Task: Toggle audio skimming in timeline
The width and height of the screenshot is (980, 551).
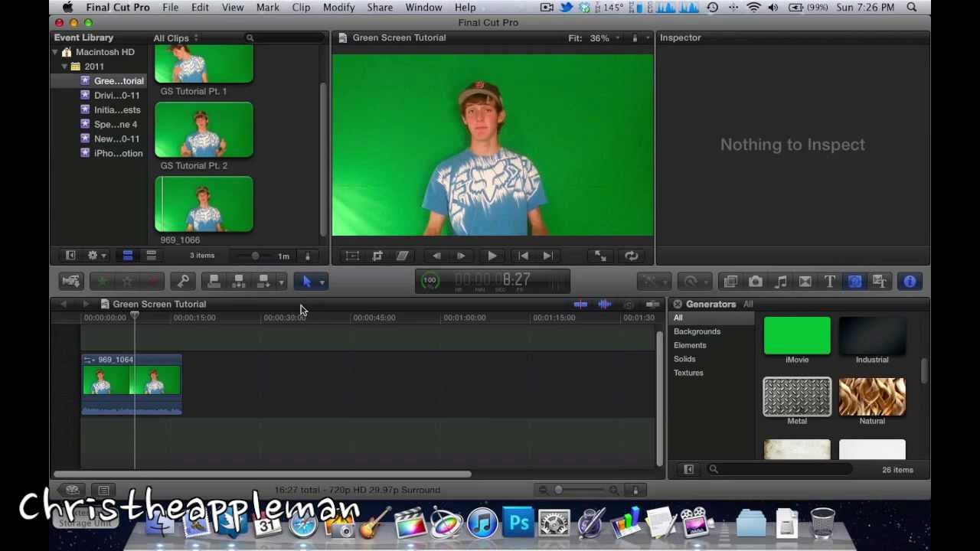Action: (605, 305)
